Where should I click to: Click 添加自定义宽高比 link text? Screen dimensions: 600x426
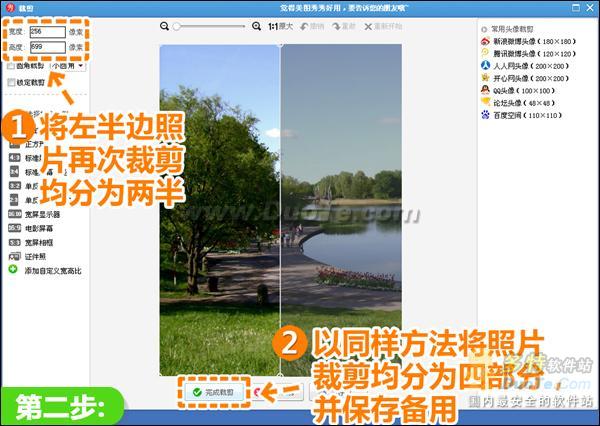(x=53, y=271)
